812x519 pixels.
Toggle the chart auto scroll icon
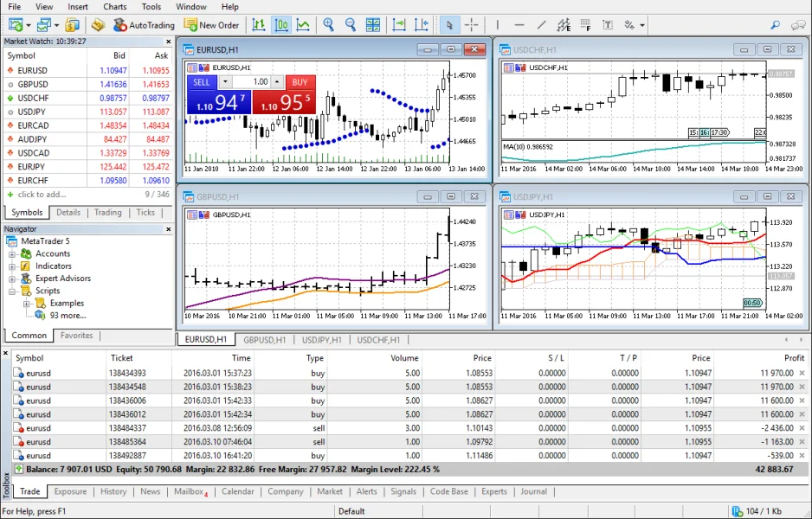point(399,25)
